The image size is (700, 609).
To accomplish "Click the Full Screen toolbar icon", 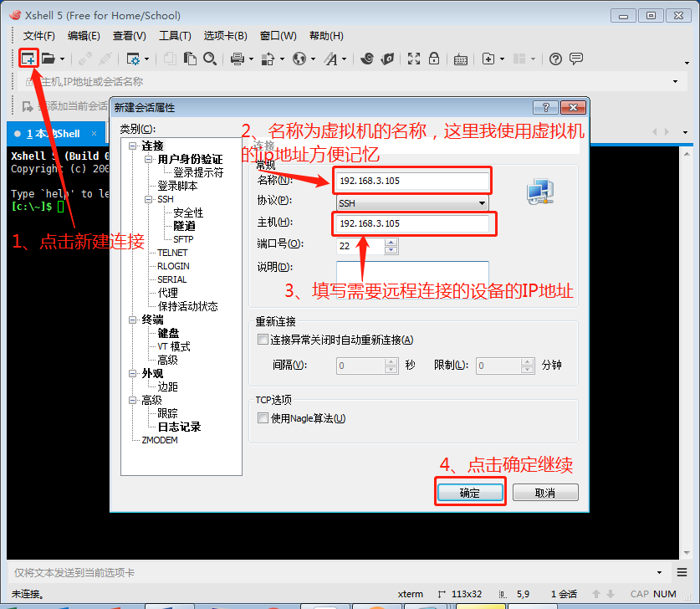I will pos(414,59).
